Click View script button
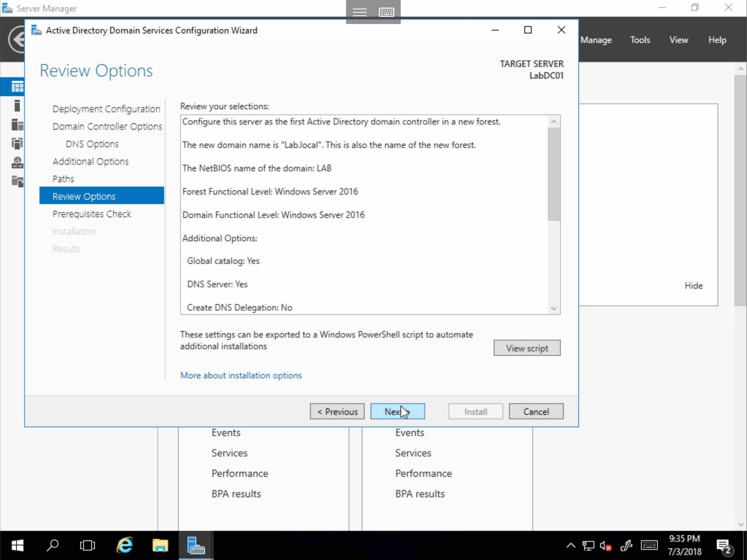The image size is (747, 560). coord(527,348)
